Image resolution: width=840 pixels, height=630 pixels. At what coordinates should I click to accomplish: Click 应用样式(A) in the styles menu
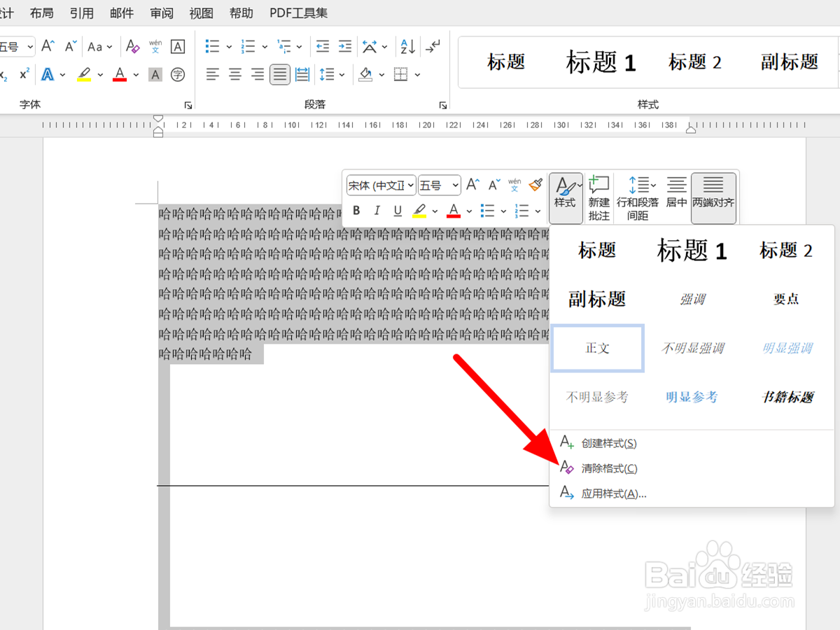pos(614,493)
